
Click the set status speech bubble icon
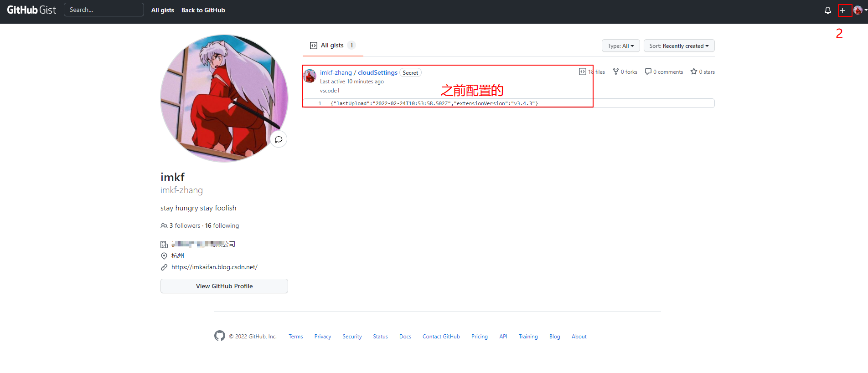pyautogui.click(x=279, y=139)
